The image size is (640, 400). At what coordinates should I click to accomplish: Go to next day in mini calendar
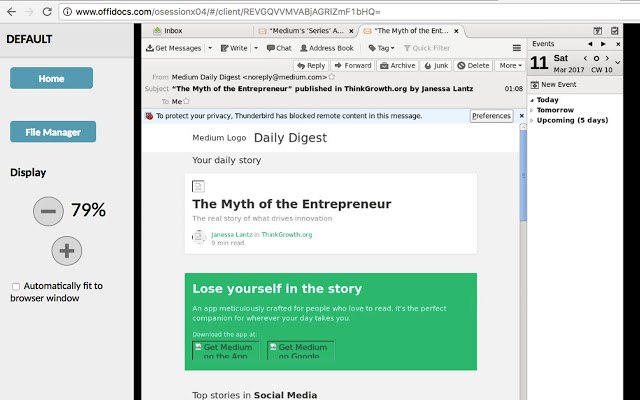pyautogui.click(x=607, y=58)
